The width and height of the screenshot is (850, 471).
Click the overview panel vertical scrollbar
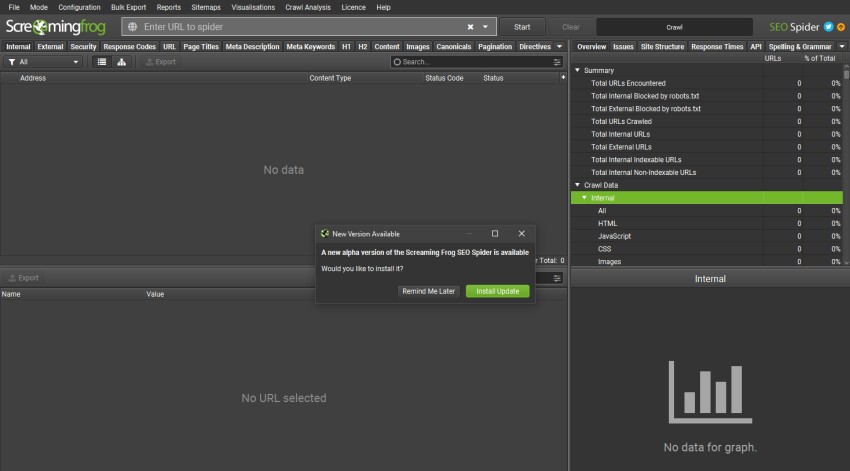coord(846,163)
